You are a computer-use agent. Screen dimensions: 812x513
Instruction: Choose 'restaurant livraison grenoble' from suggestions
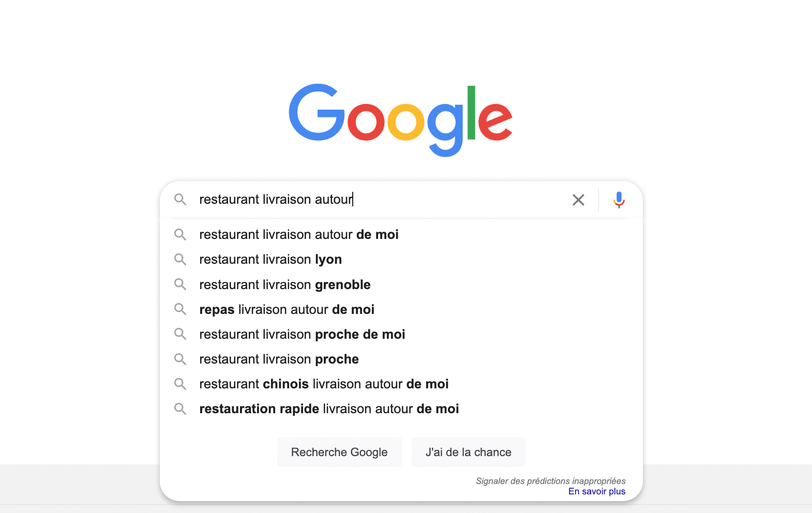[285, 284]
